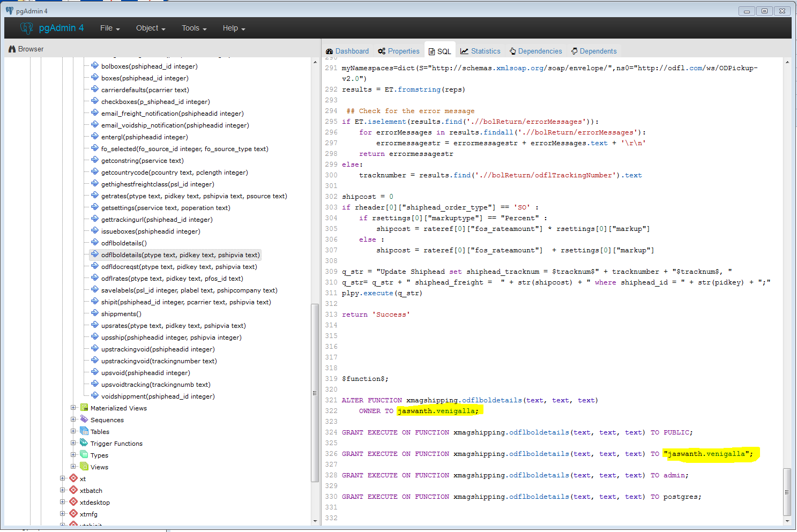Expand the xtdesktop schema node
The height and width of the screenshot is (532, 797).
coord(63,502)
